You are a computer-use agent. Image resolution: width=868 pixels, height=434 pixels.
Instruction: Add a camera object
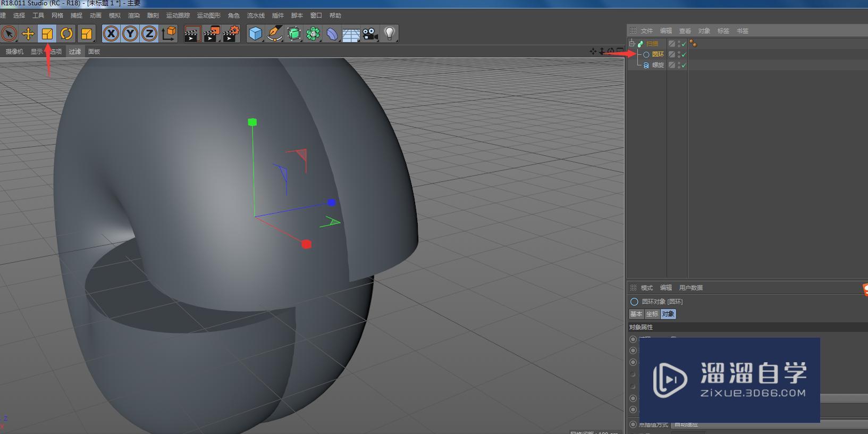370,34
